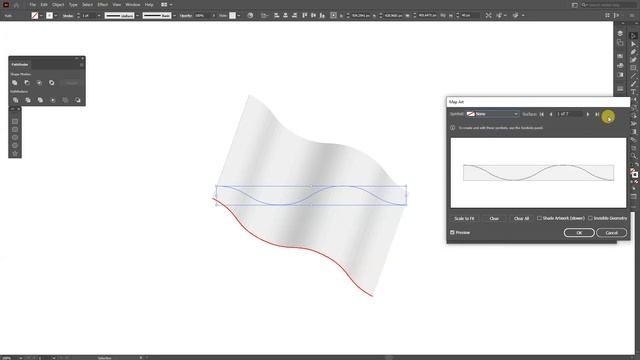Image resolution: width=640 pixels, height=360 pixels.
Task: Click the Minus Back pathfinder icon
Action: 78,100
